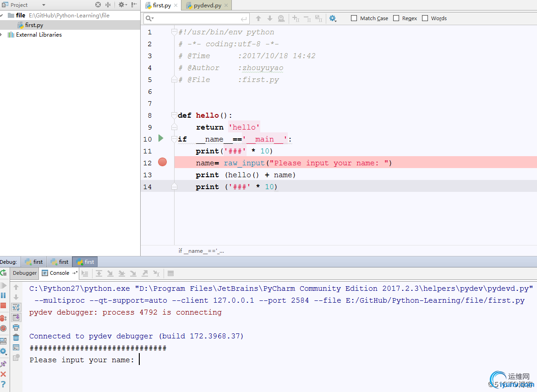Add selection for next occurrence icon
This screenshot has height=392, width=537.
[x=296, y=18]
